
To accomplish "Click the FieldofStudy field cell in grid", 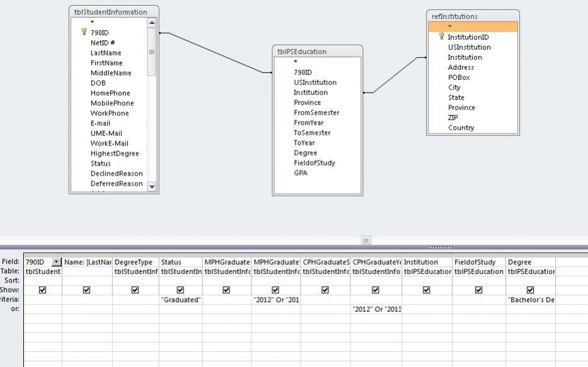I will pyautogui.click(x=479, y=262).
